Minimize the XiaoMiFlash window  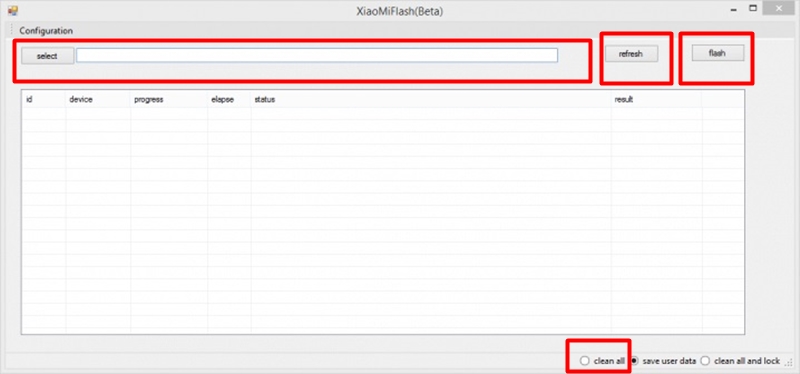coord(734,9)
